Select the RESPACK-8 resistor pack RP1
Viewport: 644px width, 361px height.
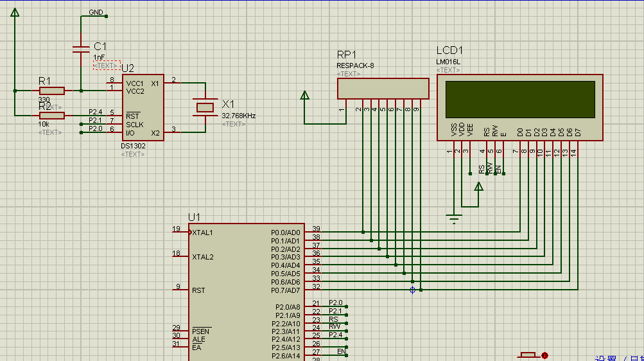click(383, 89)
